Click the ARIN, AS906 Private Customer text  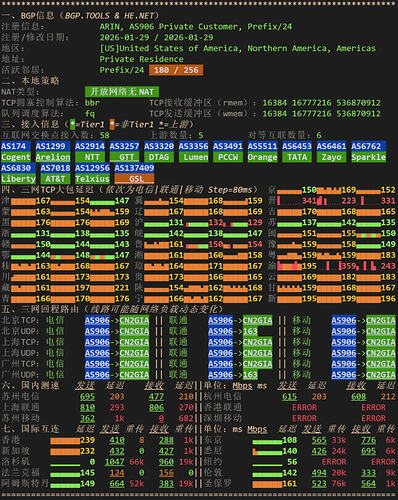coord(171,27)
